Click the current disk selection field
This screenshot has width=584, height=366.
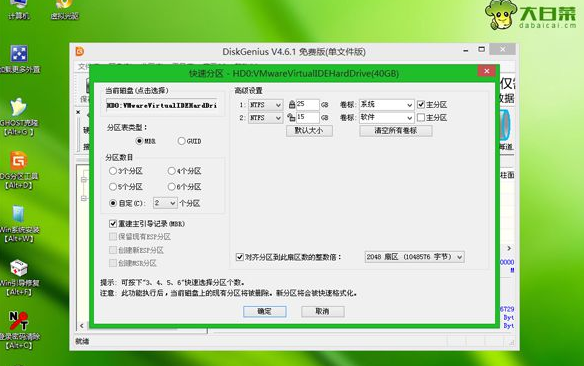(x=162, y=105)
